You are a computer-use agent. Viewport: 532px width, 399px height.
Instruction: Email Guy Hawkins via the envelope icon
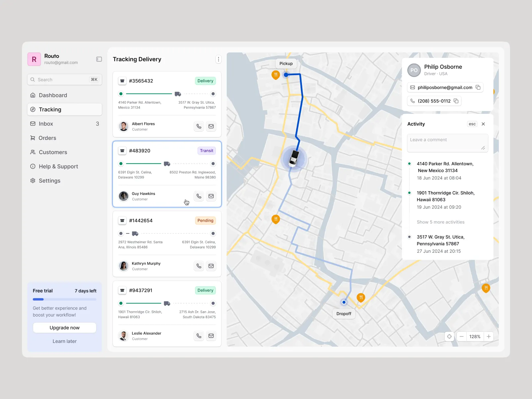pyautogui.click(x=211, y=196)
